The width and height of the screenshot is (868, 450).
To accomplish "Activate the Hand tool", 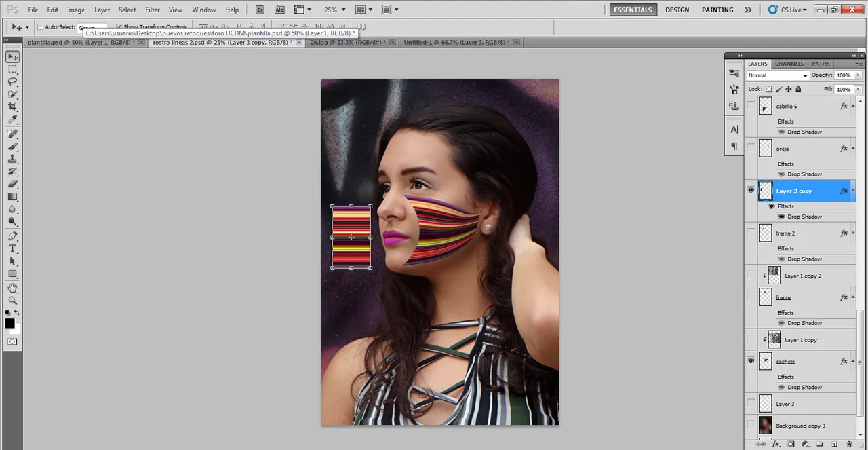I will (12, 287).
